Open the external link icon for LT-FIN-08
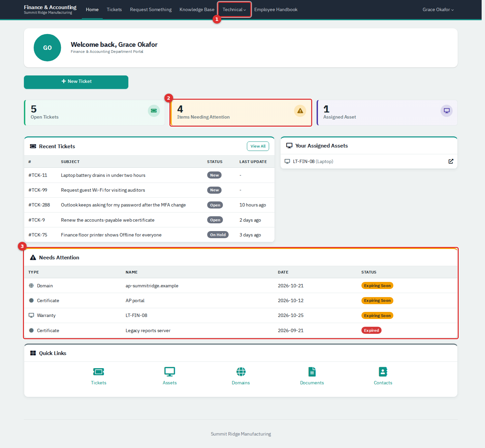The height and width of the screenshot is (448, 485). click(451, 161)
